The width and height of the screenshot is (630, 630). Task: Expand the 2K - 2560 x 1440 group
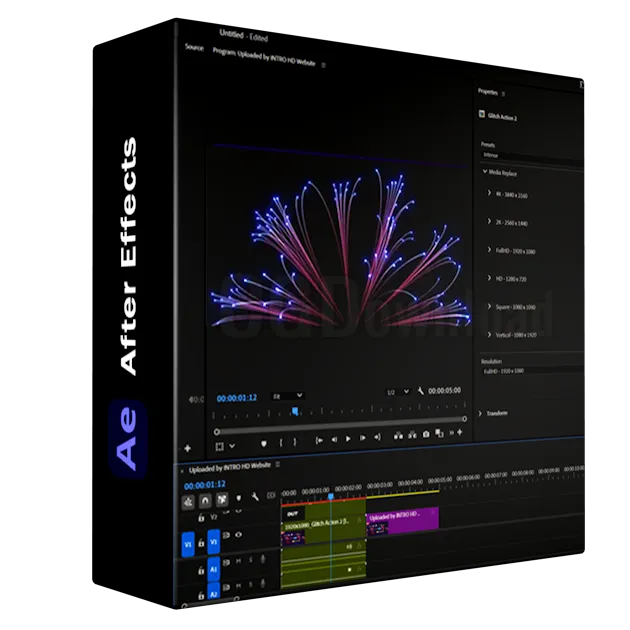489,221
